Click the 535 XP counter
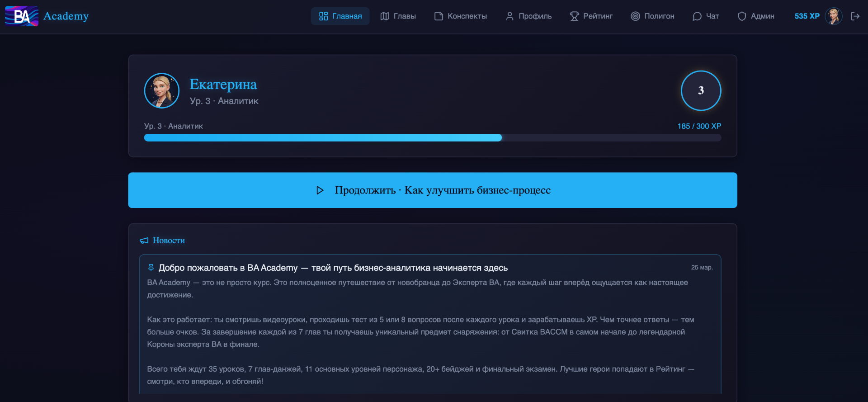Screen dimensions: 868x402 click(x=807, y=16)
